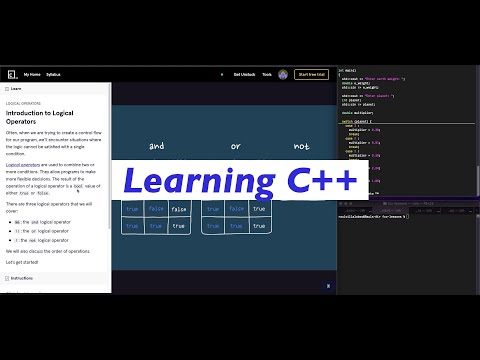The height and width of the screenshot is (360, 480).
Task: Click the 'not' heading in the diagram
Action: tap(301, 146)
